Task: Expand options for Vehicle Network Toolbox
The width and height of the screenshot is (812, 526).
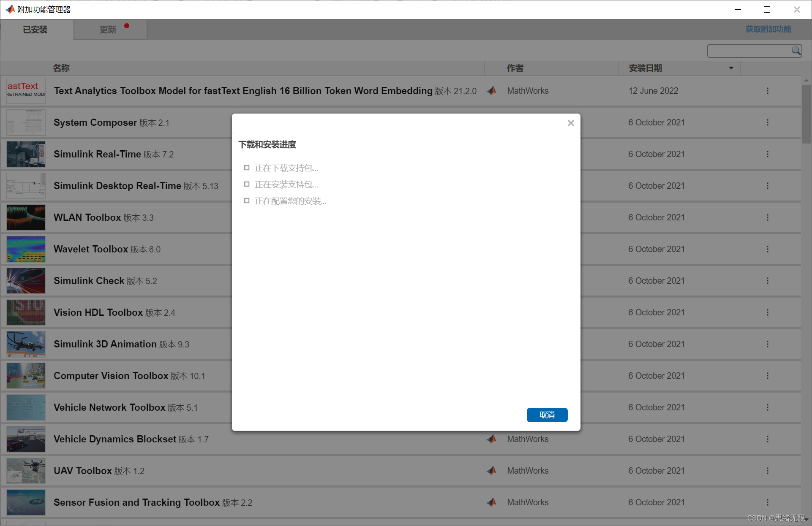Action: point(768,407)
